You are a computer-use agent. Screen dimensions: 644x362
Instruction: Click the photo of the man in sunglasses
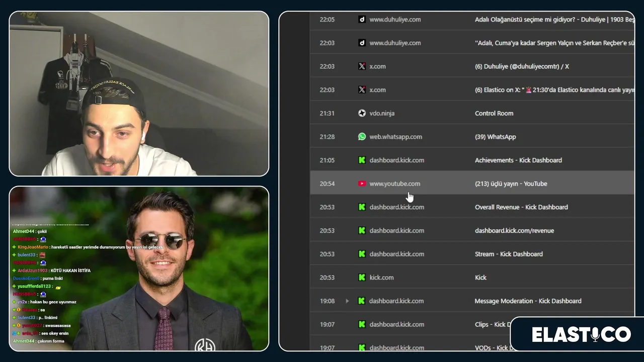tap(139, 268)
